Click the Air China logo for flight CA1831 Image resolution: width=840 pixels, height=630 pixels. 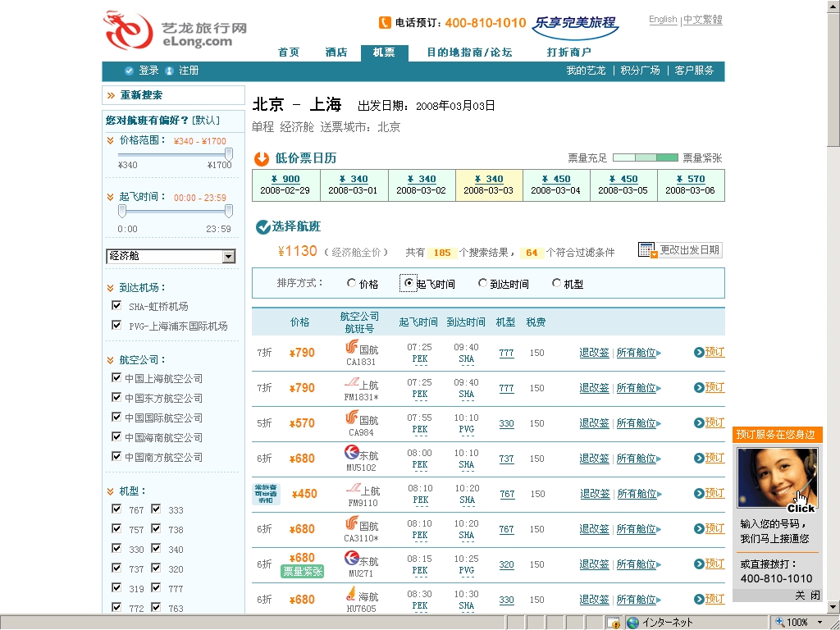coord(352,347)
